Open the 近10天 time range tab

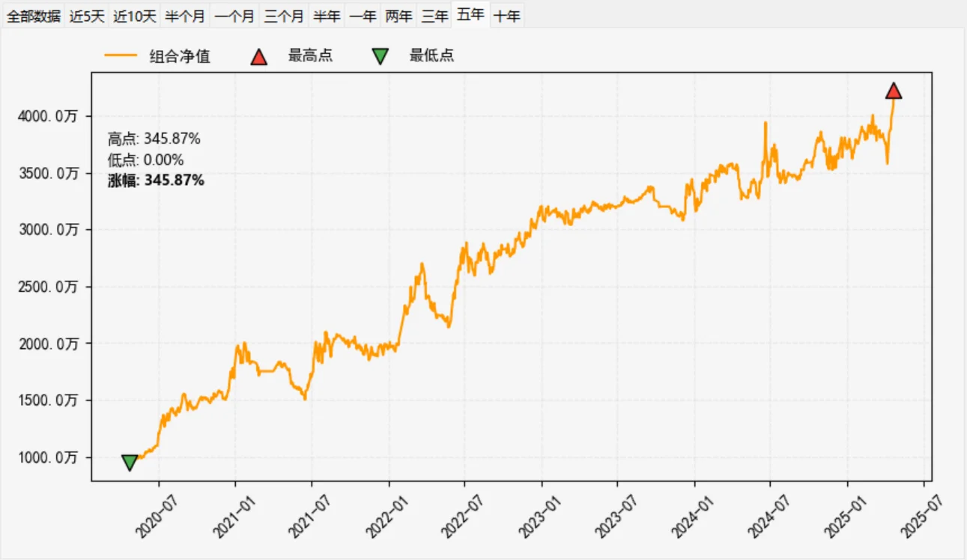pos(135,16)
